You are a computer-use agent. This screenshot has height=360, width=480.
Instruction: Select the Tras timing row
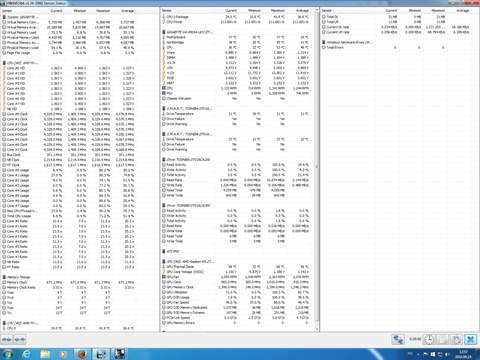pyautogui.click(x=68, y=308)
